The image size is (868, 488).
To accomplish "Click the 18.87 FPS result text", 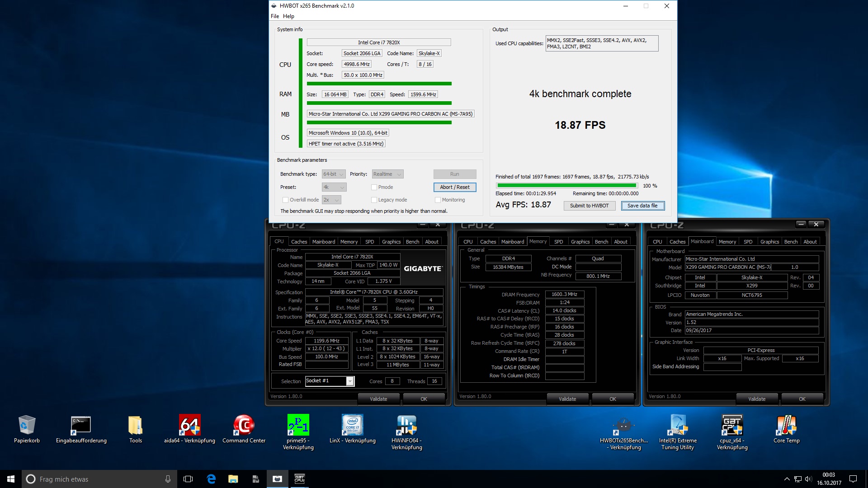I will coord(580,125).
